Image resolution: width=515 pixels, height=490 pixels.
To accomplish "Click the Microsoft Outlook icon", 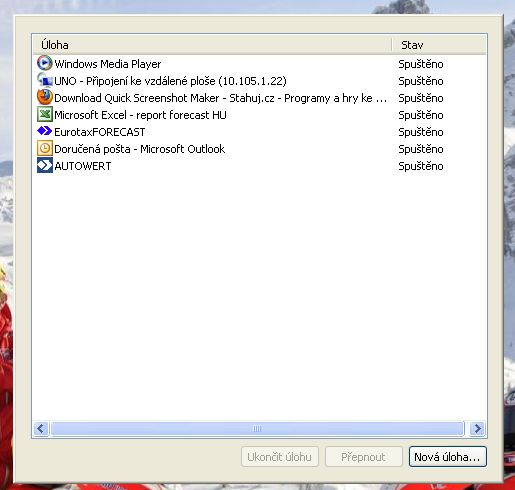I will 45,148.
